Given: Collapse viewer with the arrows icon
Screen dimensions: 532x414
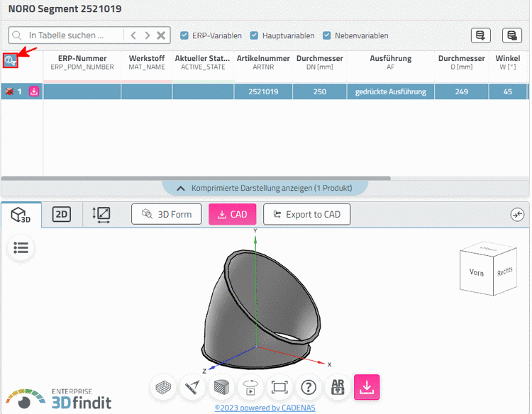Looking at the screenshot, I should 517,214.
